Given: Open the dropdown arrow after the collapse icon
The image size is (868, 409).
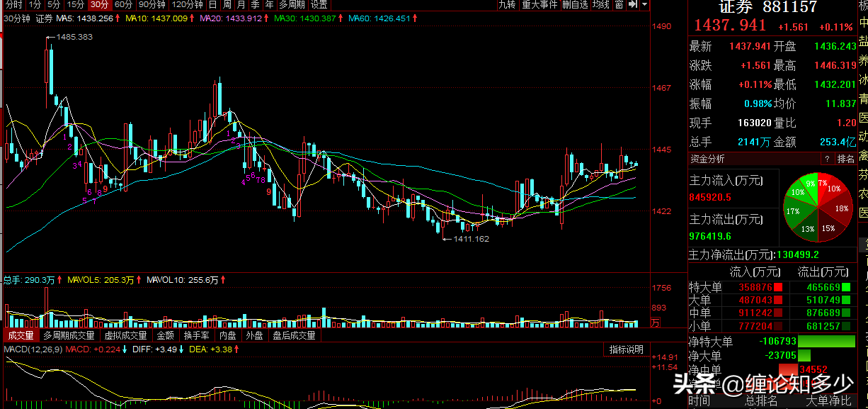Looking at the screenshot, I should tap(645, 4).
